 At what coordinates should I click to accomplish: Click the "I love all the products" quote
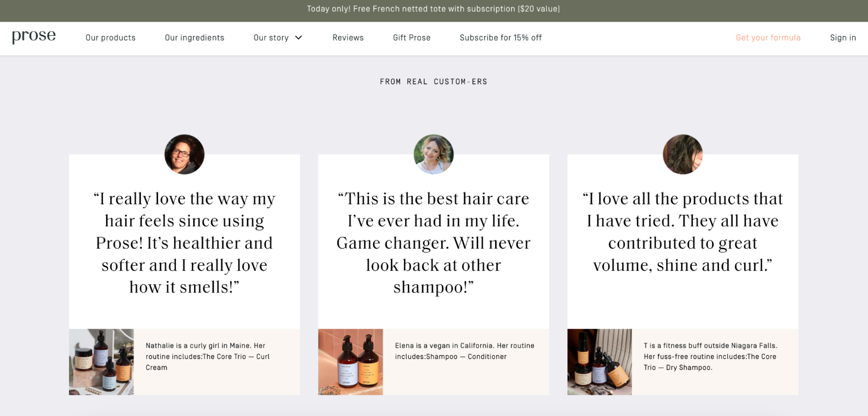coord(683,232)
